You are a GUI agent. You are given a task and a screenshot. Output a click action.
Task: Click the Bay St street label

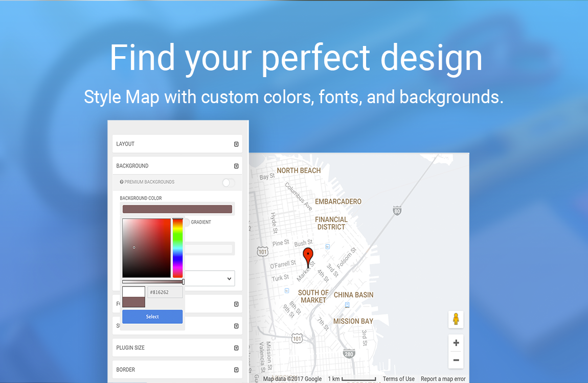click(267, 177)
